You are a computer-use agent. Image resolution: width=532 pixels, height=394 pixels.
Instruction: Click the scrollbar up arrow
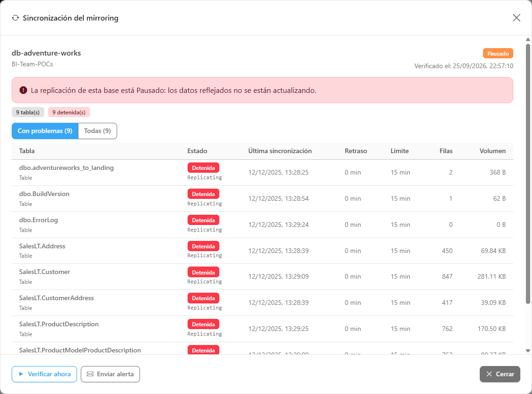(x=528, y=40)
